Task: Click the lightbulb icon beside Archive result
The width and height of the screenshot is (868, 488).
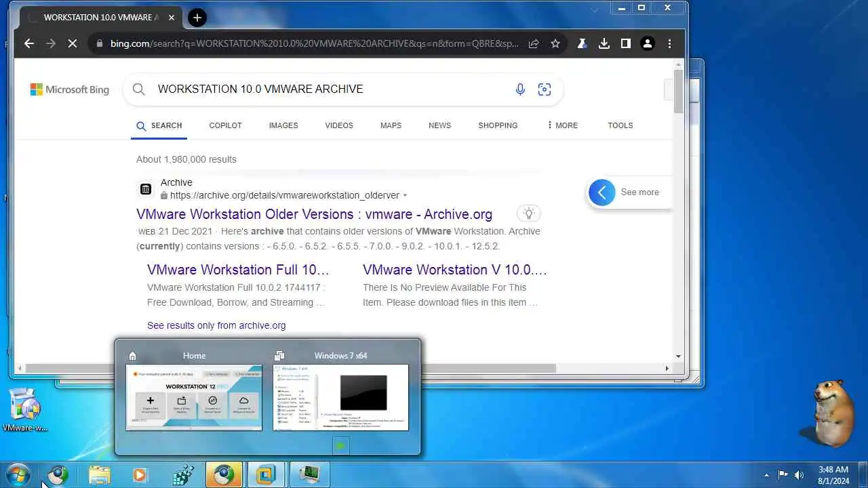Action: 529,213
